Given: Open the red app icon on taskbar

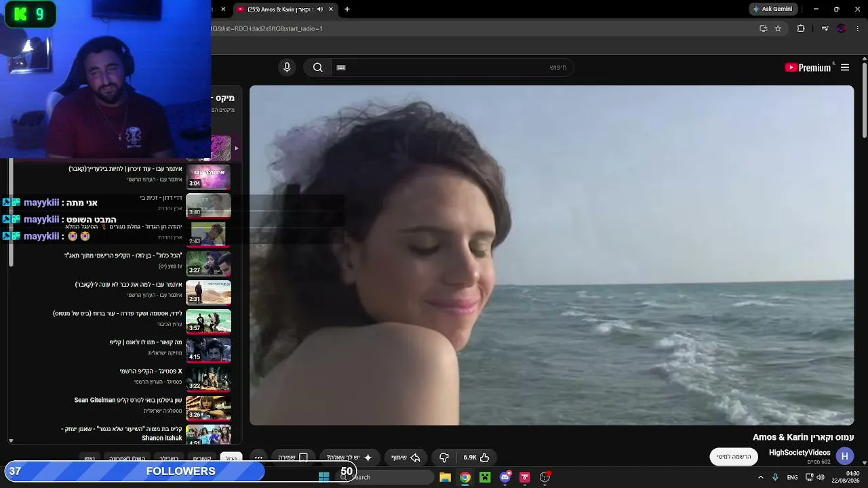Looking at the screenshot, I should pyautogui.click(x=525, y=477).
